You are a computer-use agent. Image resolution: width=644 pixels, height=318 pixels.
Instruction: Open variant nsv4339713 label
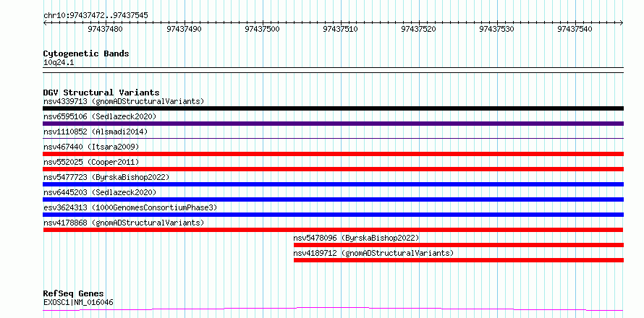point(124,101)
